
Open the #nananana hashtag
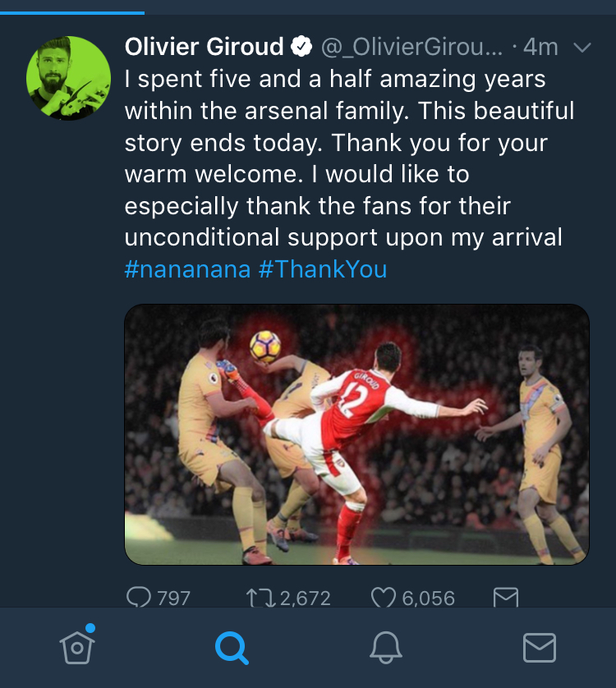tap(187, 269)
